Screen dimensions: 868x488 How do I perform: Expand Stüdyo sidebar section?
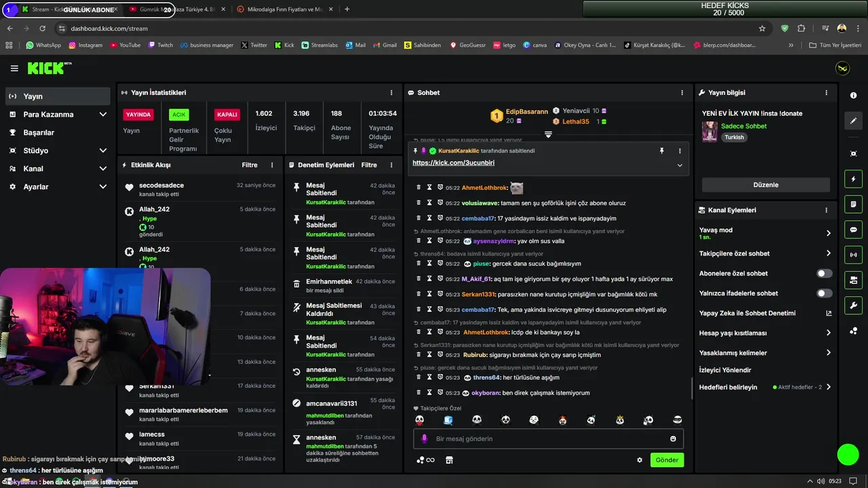103,150
